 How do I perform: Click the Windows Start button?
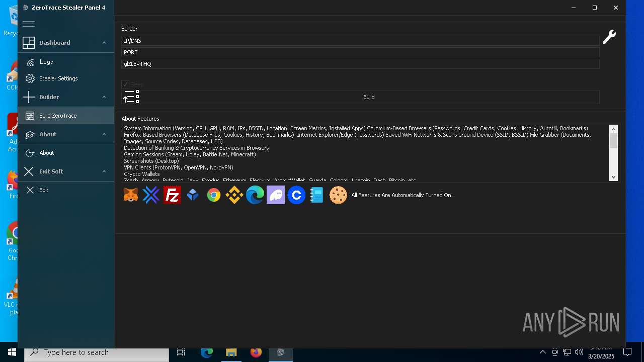click(x=12, y=352)
